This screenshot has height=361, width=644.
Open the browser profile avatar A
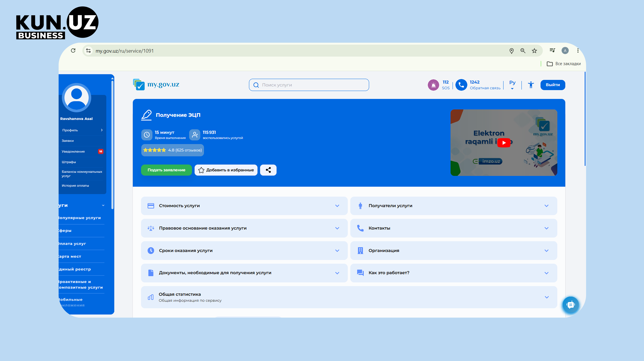coord(565,50)
